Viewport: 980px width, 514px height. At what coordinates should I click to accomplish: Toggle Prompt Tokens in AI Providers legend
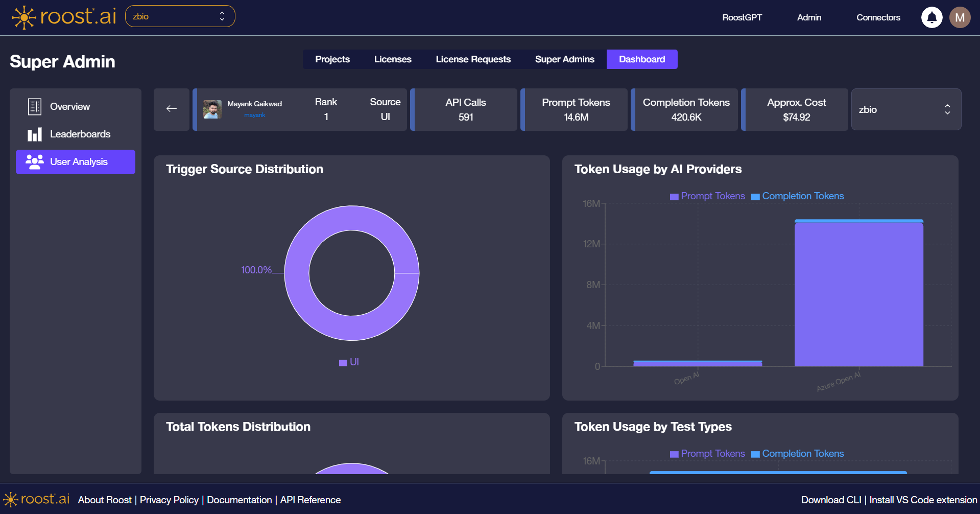pos(707,196)
